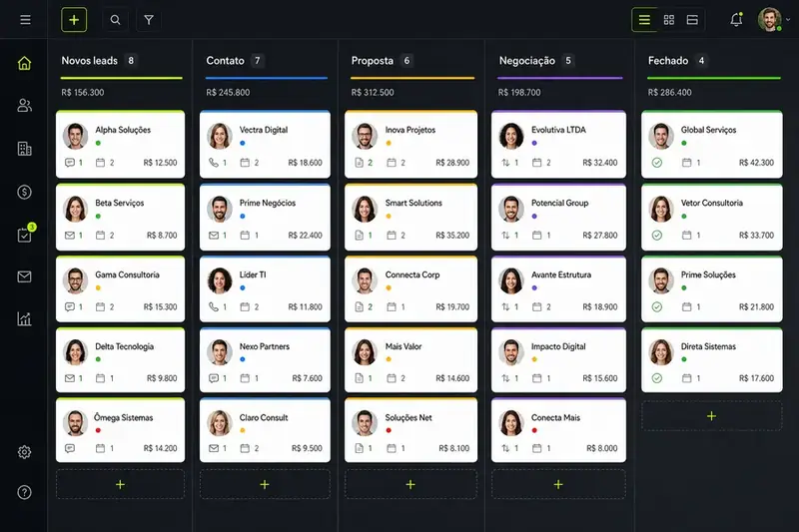Screen dimensions: 799x532
Task: Click the purple status dot on Potencial Group
Action: click(x=534, y=217)
